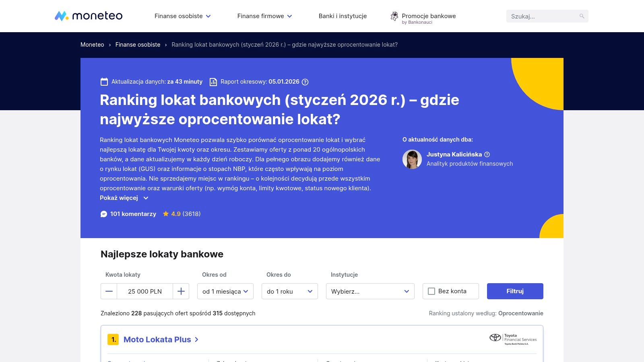644x362 pixels.
Task: Open Justyna Kalicińska author profile link
Action: pyautogui.click(x=454, y=154)
